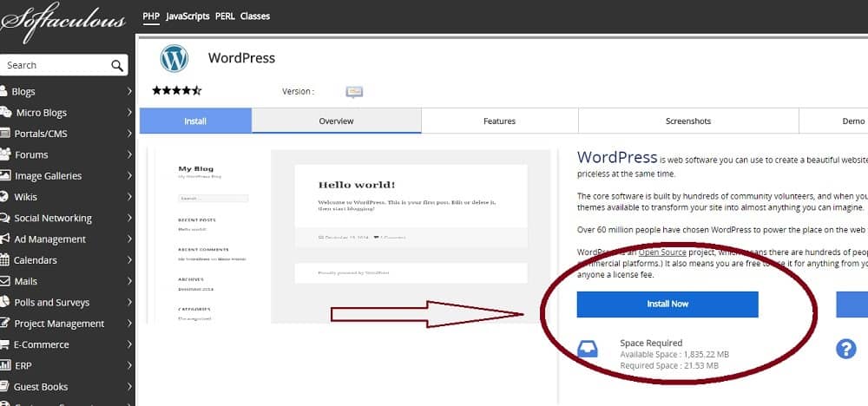Click the WordPress title heading
The height and width of the screenshot is (406, 868).
(241, 58)
